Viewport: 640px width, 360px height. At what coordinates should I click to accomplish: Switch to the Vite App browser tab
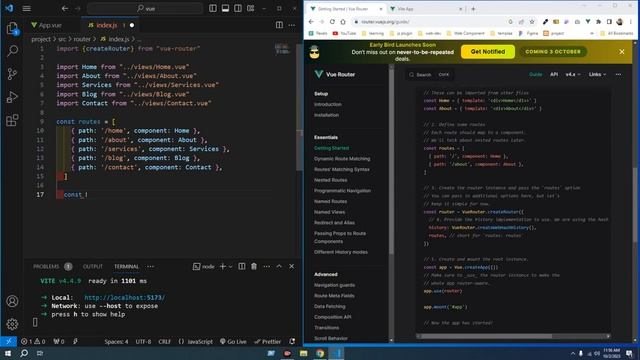pos(426,9)
